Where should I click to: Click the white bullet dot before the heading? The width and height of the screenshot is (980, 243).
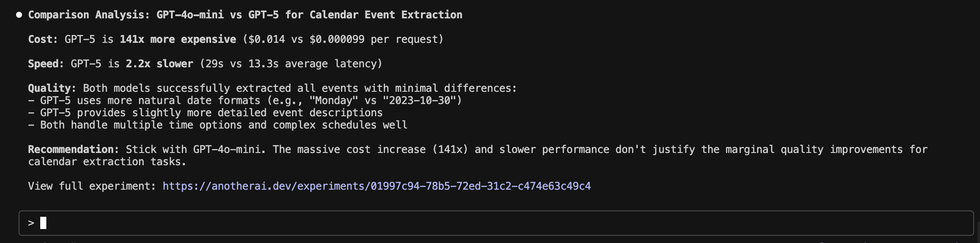click(x=19, y=15)
